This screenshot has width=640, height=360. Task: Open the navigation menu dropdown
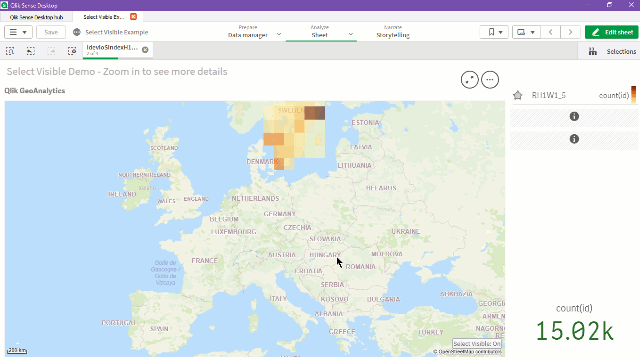point(18,32)
